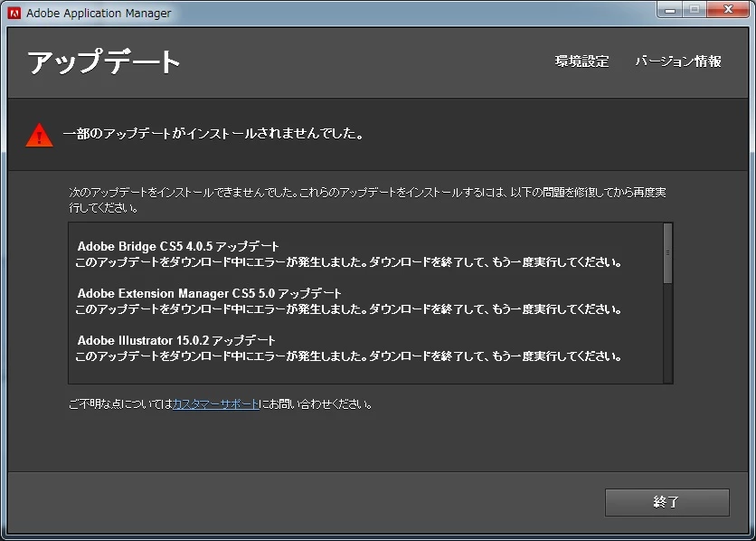Click the error description under Adobe Bridge CS5

point(348,262)
